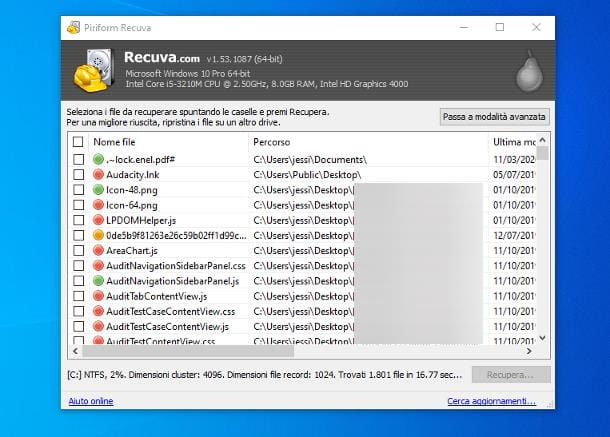Click the horizontal scrollbar thumb

[188, 351]
